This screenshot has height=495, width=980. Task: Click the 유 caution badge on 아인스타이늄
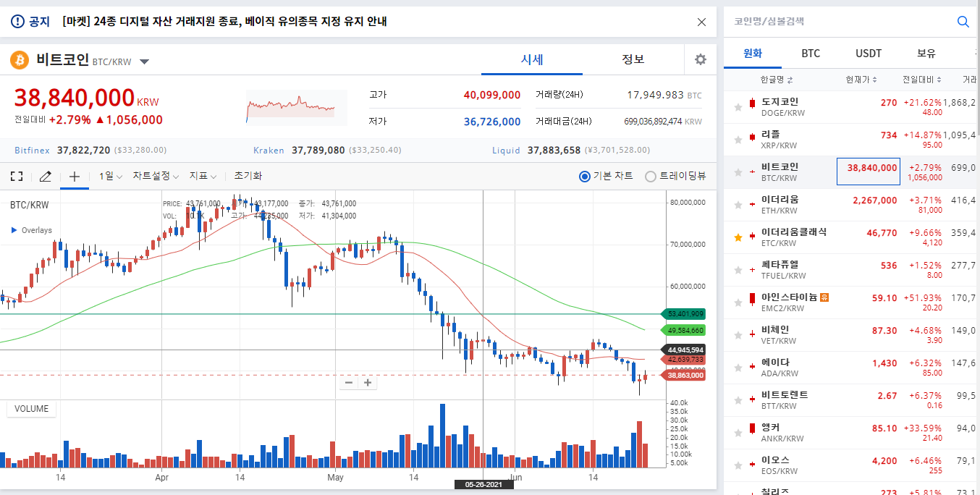pyautogui.click(x=824, y=297)
